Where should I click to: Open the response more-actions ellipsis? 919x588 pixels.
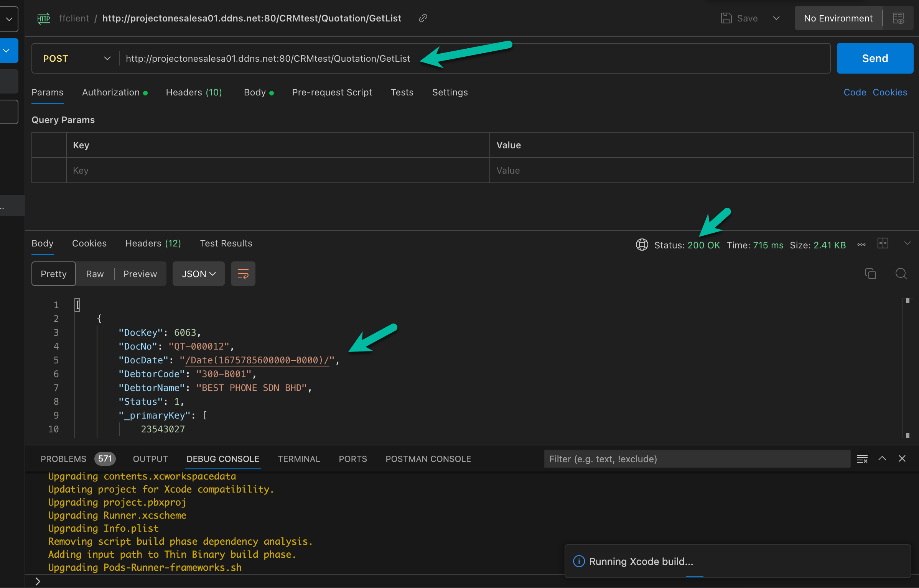pyautogui.click(x=861, y=245)
